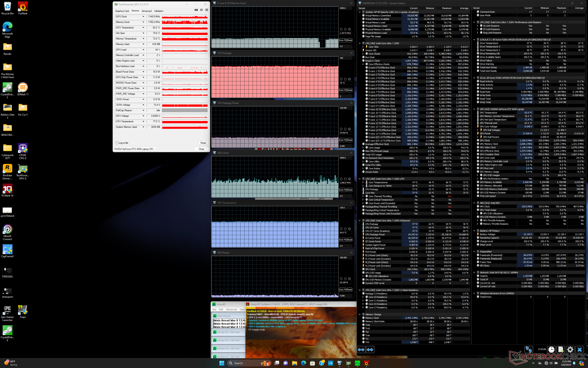Image resolution: width=588 pixels, height=368 pixels.
Task: Click the GPU-Z refresh icon
Action: [x=202, y=10]
